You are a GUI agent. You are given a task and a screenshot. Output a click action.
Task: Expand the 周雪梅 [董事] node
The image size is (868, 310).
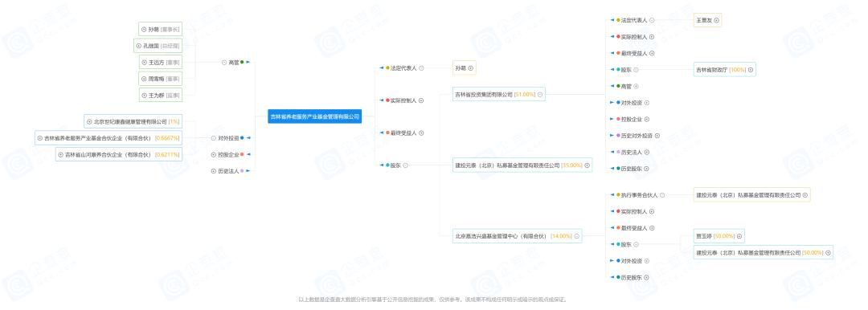144,80
